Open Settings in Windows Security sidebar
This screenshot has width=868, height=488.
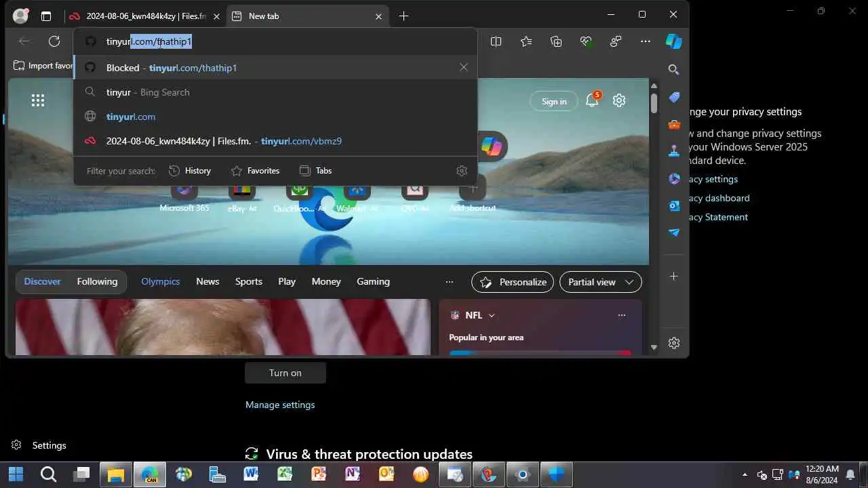pyautogui.click(x=39, y=445)
